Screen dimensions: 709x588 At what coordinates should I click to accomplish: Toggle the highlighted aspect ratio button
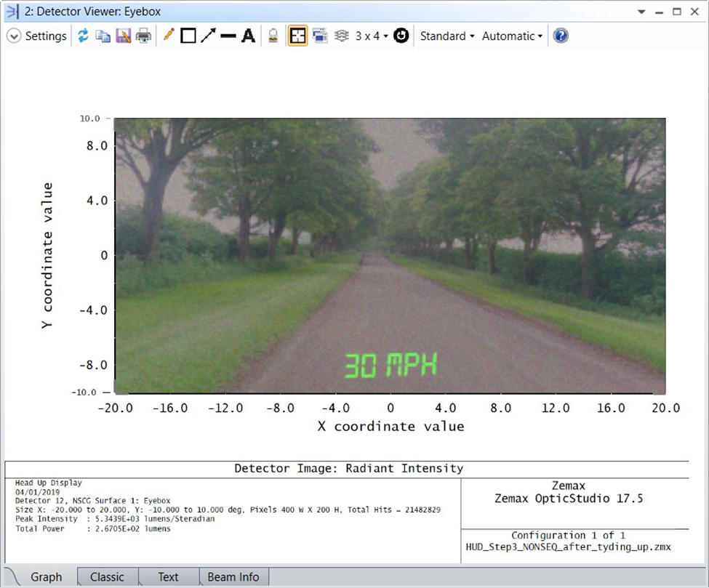297,36
